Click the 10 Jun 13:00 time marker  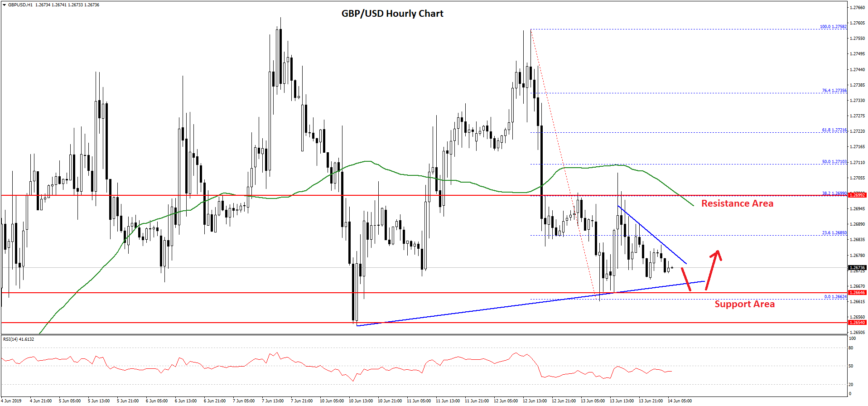pos(361,401)
